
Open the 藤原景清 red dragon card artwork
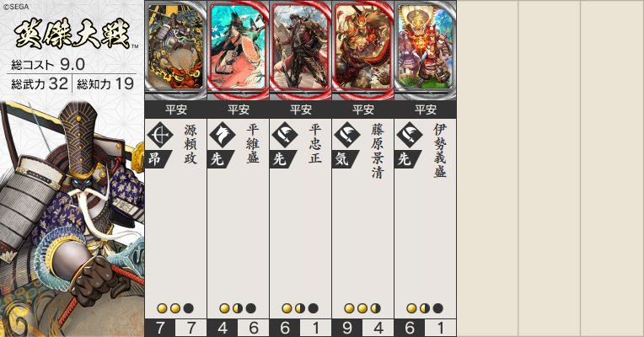point(363,49)
